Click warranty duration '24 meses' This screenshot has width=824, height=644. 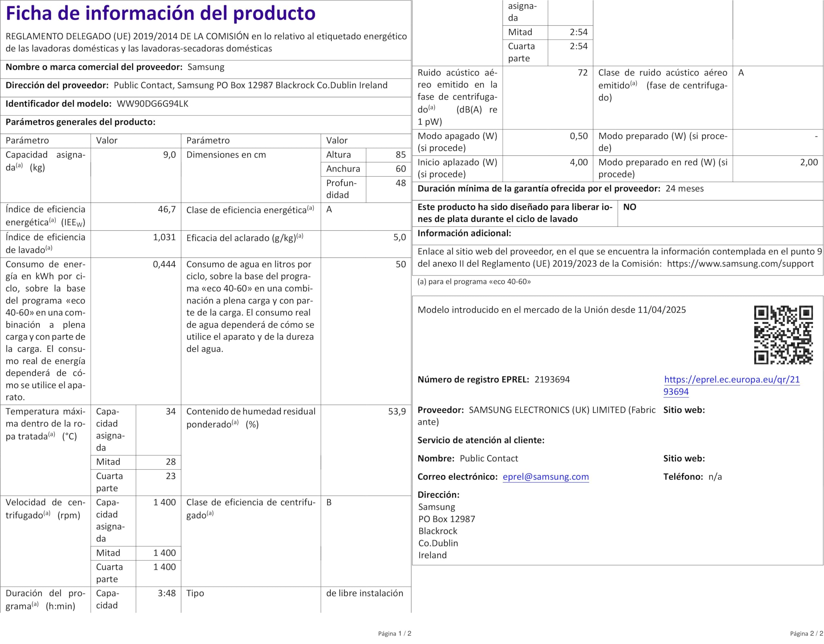pos(684,189)
